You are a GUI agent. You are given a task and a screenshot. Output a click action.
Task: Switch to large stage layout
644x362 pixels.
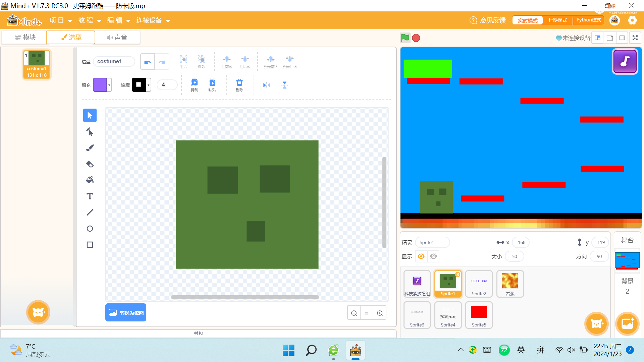[610, 38]
